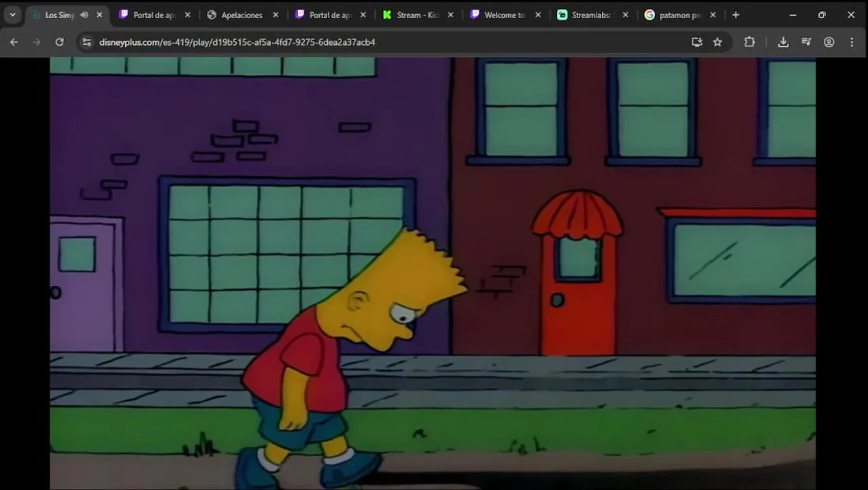
Task: Close the Los Simpsons tab
Action: (x=99, y=14)
